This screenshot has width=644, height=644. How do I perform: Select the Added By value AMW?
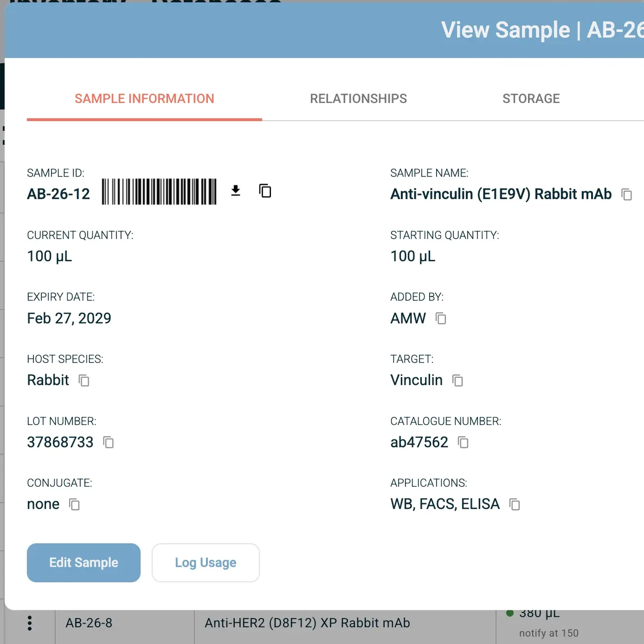408,318
